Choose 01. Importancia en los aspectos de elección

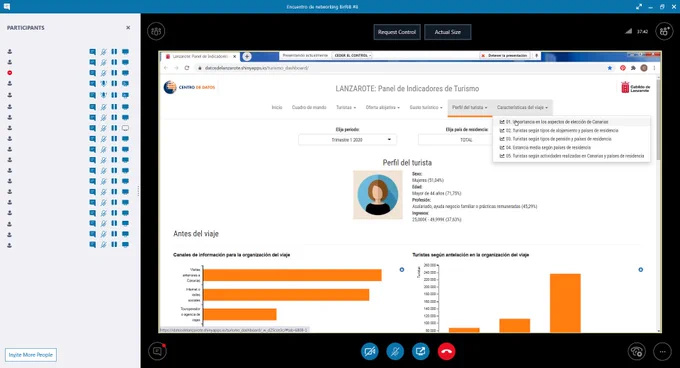[571, 122]
